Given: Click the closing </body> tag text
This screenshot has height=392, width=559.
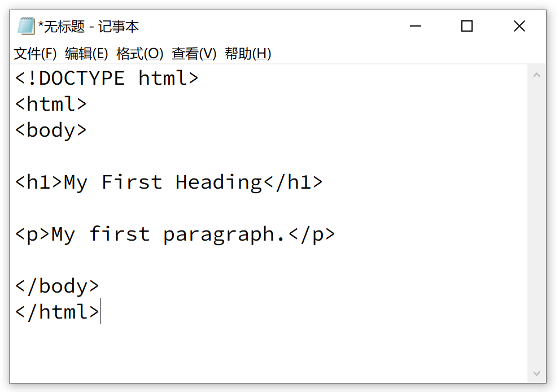Looking at the screenshot, I should tap(57, 286).
